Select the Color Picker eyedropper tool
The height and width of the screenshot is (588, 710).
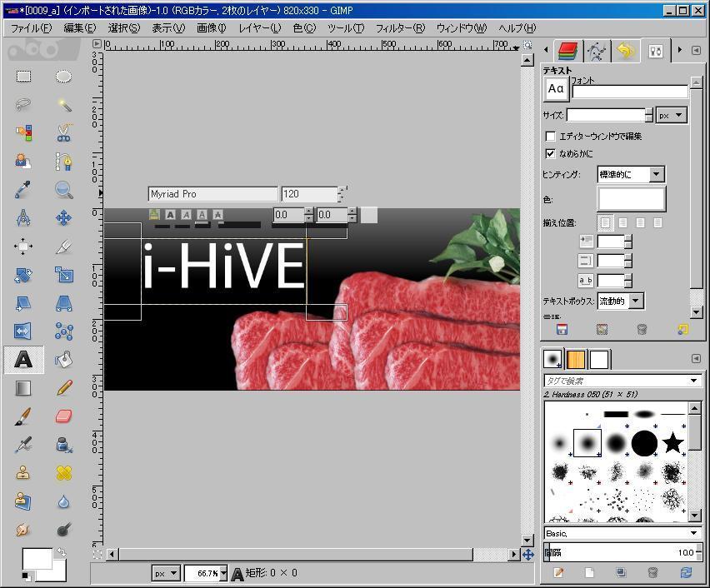click(23, 190)
